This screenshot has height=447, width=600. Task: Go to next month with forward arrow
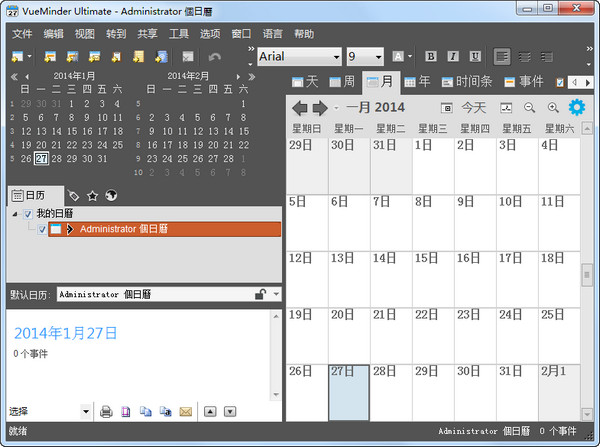[319, 107]
